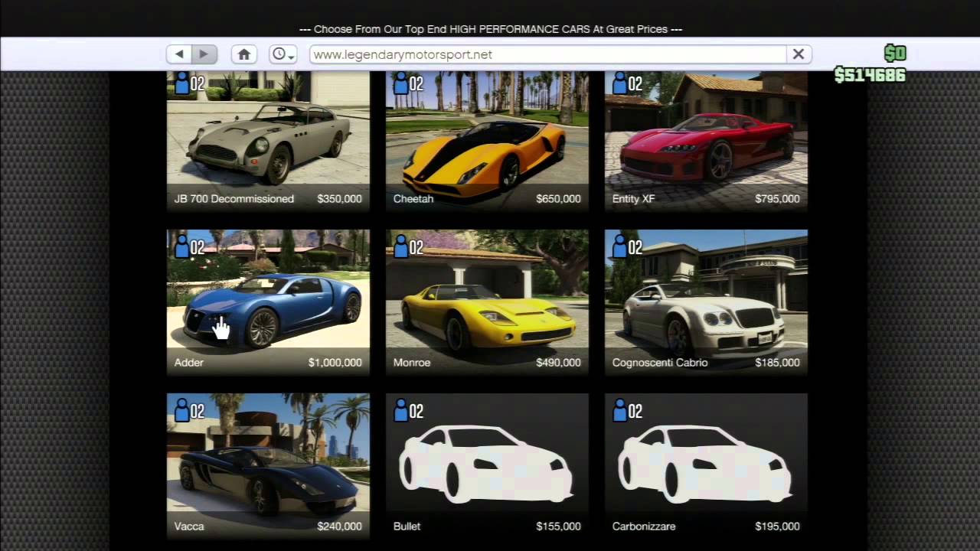Click the seats icon on Bullet card
Viewport: 980px width, 551px height.
401,410
